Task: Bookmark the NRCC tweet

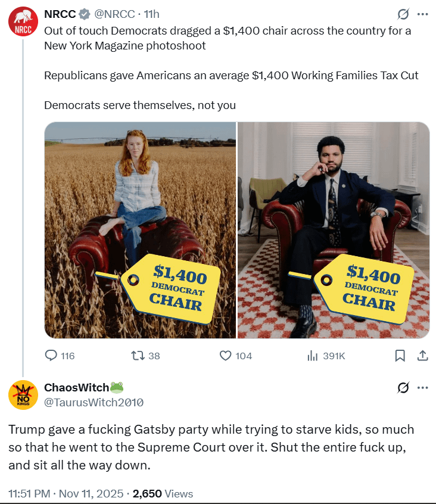Action: pyautogui.click(x=400, y=356)
